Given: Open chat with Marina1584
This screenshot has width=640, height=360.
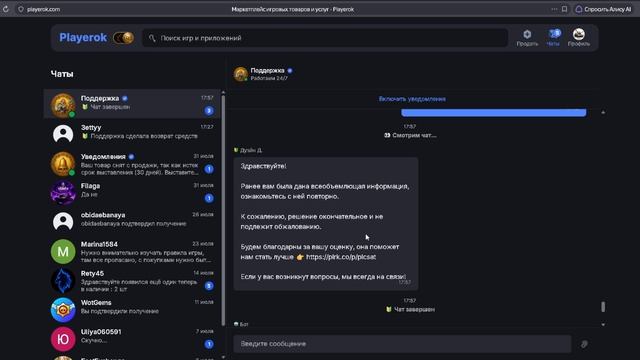Looking at the screenshot, I should click(x=132, y=250).
